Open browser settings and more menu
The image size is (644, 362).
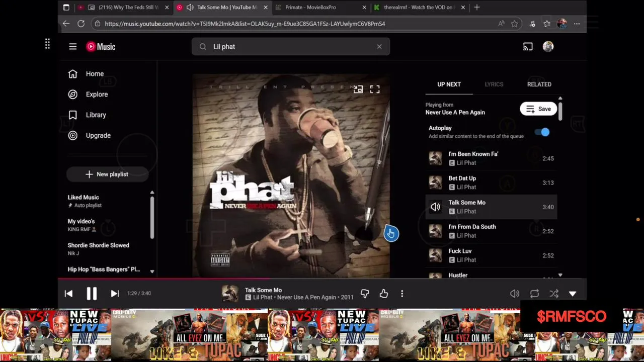click(577, 24)
